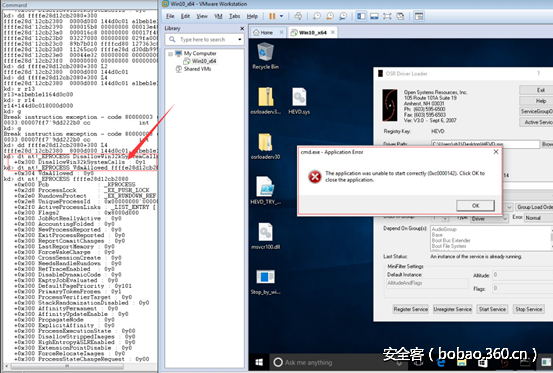This screenshot has width=553, height=373.
Task: Click the Library search field
Action: click(x=205, y=39)
